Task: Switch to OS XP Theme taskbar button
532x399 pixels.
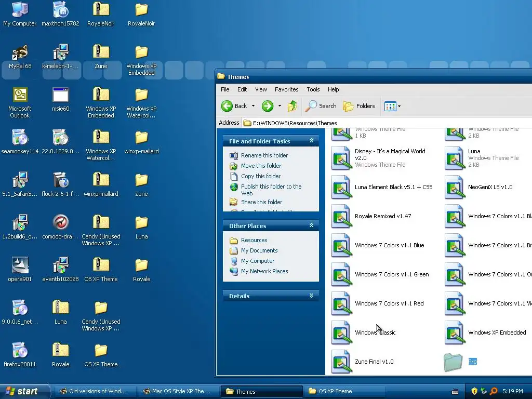Action: click(x=344, y=392)
